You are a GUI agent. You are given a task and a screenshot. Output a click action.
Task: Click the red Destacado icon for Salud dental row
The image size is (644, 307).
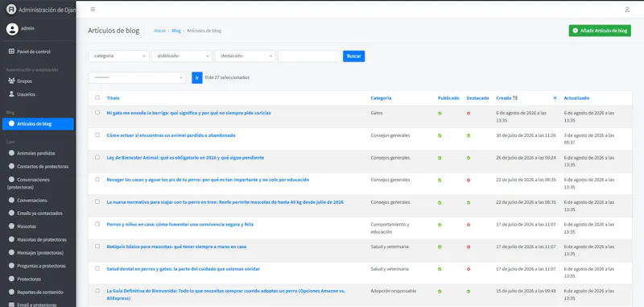[469, 269]
